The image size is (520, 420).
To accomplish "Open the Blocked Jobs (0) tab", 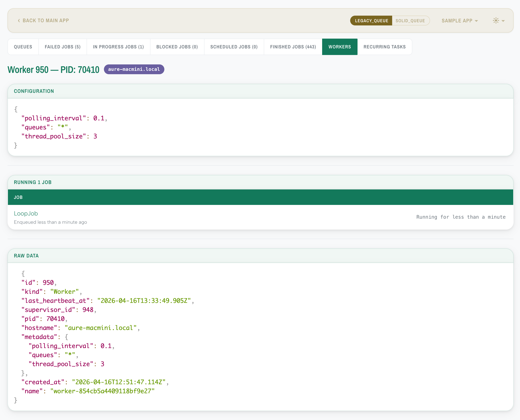I will 177,47.
